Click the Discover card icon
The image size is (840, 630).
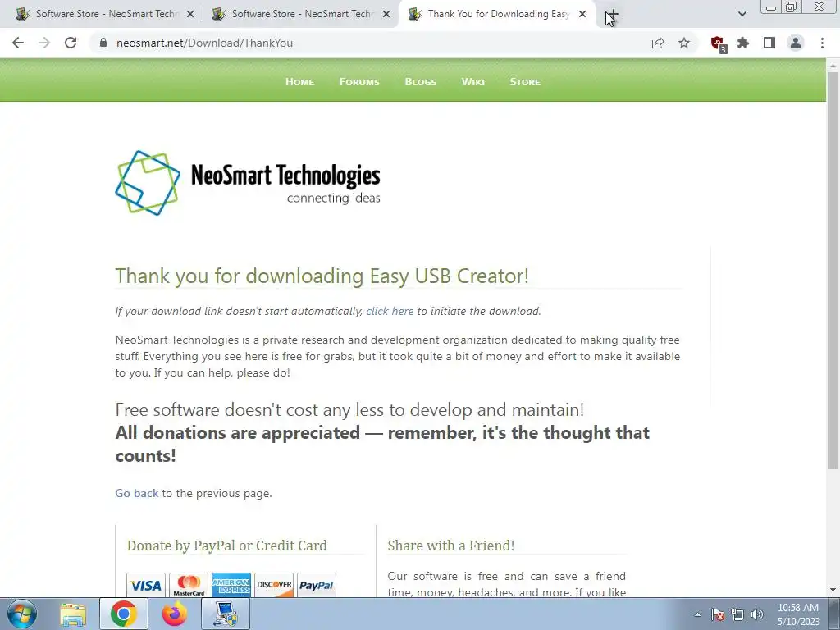[274, 585]
